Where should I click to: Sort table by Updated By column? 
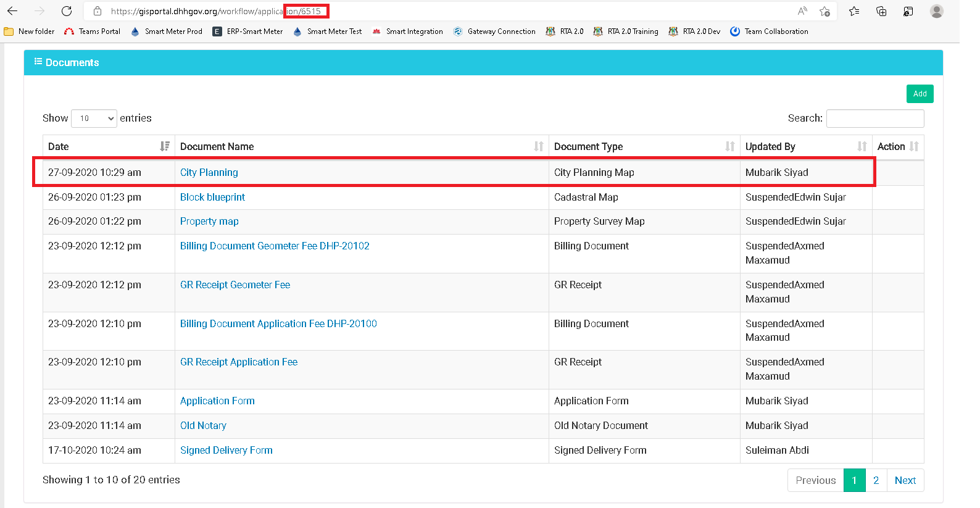pyautogui.click(x=806, y=146)
